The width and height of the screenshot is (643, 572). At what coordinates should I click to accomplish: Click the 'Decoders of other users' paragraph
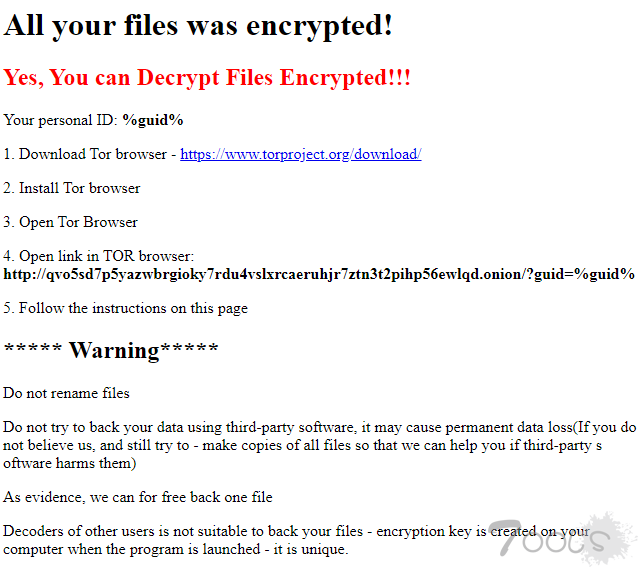pyautogui.click(x=296, y=540)
